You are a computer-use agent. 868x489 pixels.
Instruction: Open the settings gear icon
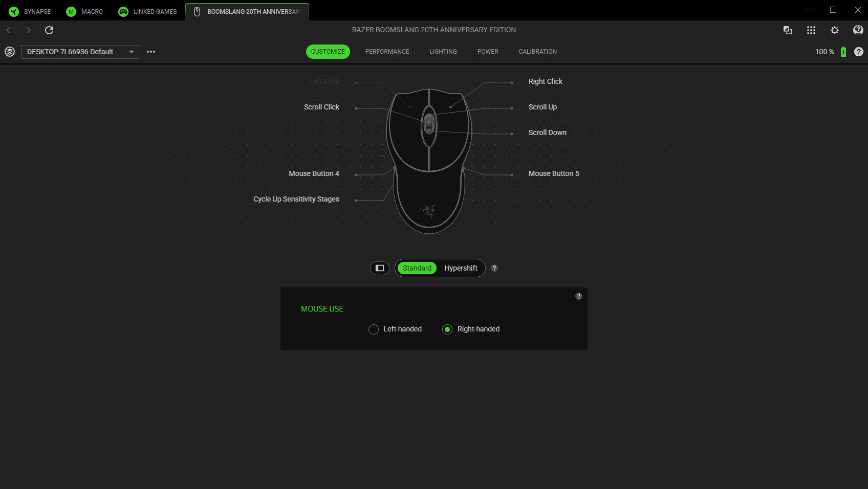tap(835, 30)
